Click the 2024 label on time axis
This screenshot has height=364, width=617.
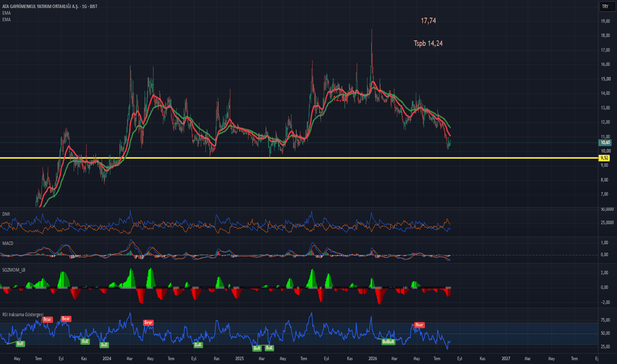tap(107, 359)
